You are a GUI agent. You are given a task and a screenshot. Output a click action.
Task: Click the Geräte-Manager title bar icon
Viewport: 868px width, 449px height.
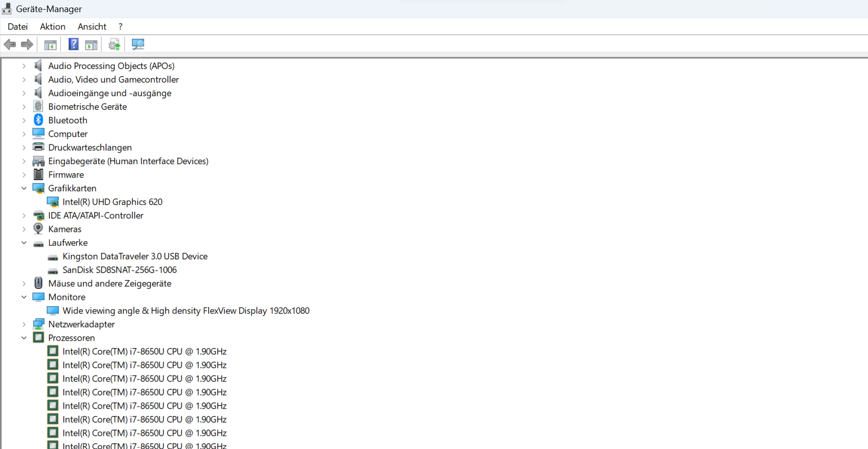tap(7, 9)
